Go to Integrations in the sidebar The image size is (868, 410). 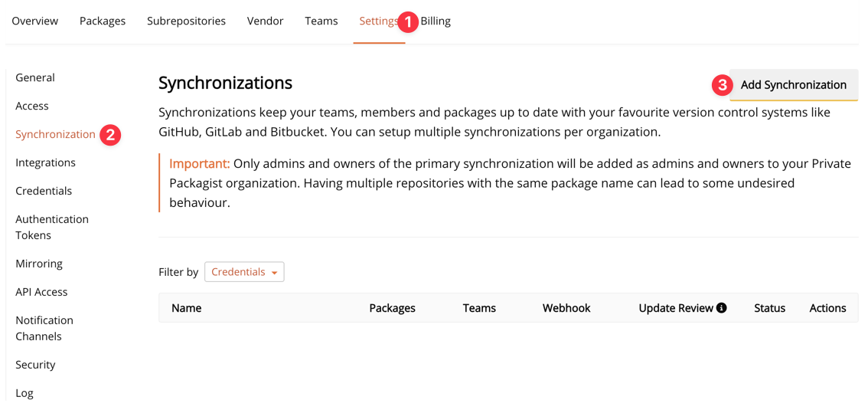pos(45,162)
